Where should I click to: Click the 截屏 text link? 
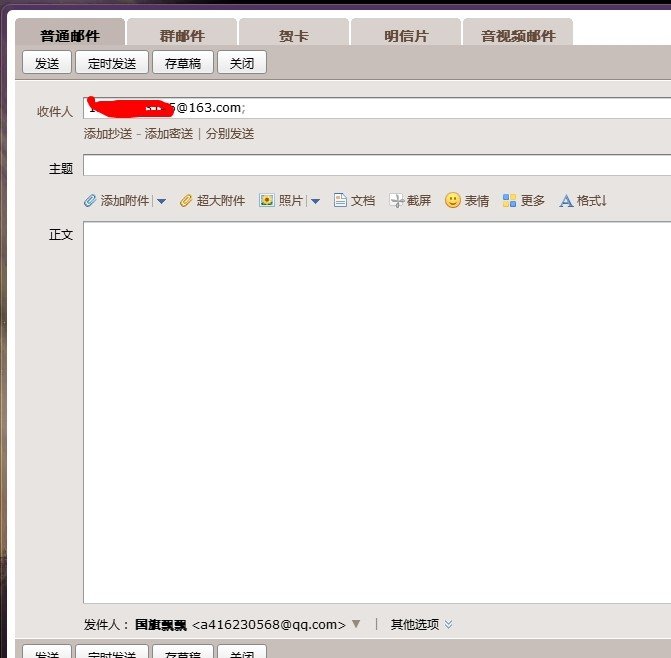(x=419, y=200)
